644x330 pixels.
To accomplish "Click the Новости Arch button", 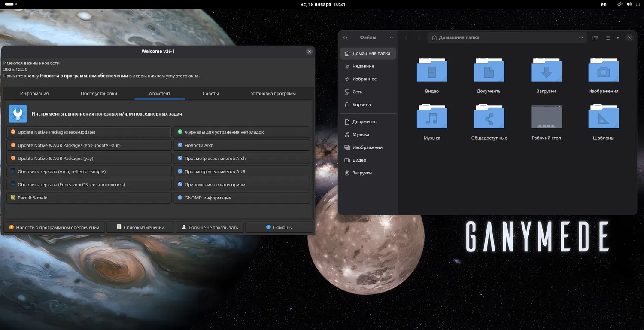I will click(x=241, y=145).
